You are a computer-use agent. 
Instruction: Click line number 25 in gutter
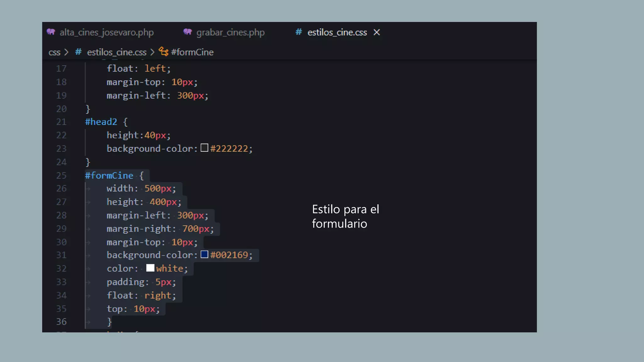click(61, 175)
